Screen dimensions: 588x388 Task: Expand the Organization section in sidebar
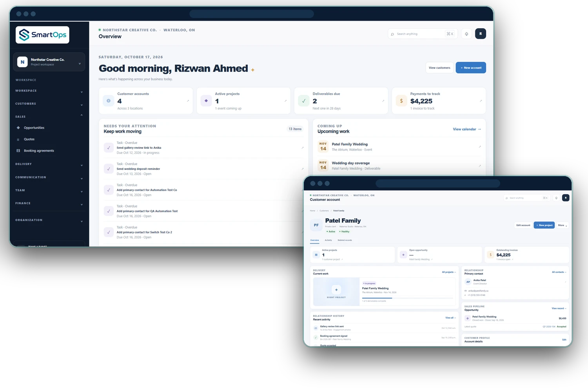tap(49, 220)
